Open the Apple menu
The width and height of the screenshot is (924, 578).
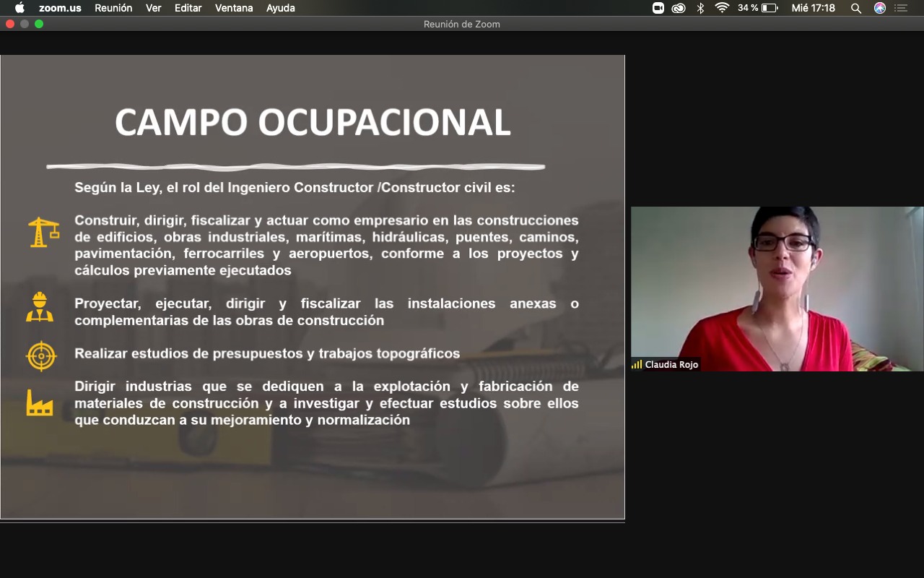(19, 8)
